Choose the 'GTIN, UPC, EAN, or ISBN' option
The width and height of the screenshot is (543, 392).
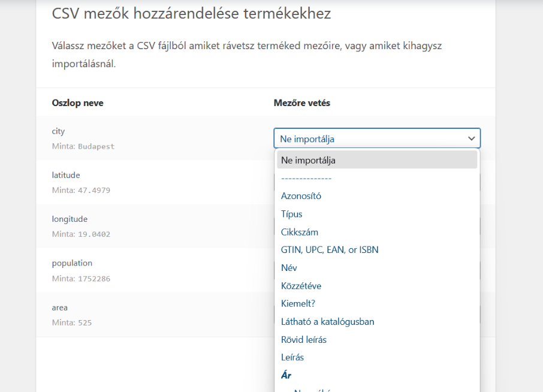point(330,250)
